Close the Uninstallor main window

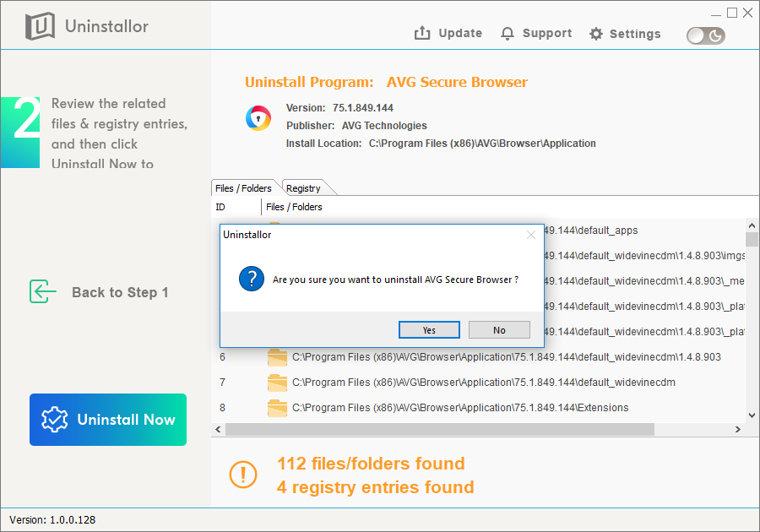(x=748, y=13)
